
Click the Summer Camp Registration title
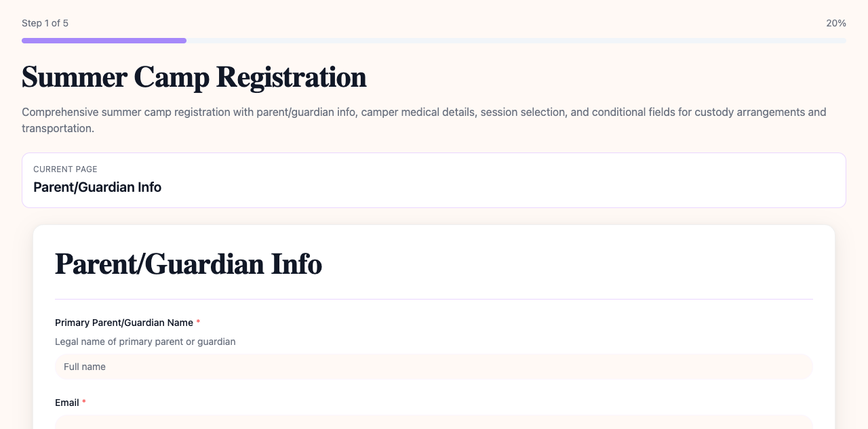194,77
